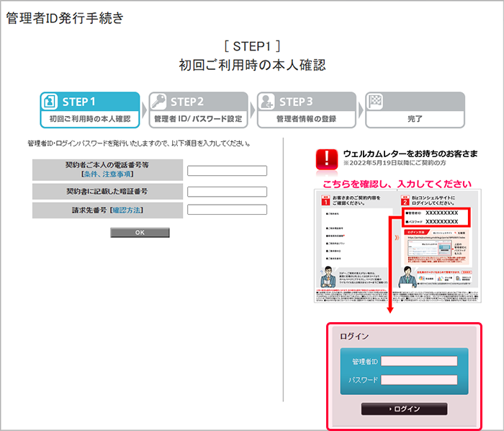Open the 条件、注意事項 link
Viewport: 504px width, 431px height.
107,175
